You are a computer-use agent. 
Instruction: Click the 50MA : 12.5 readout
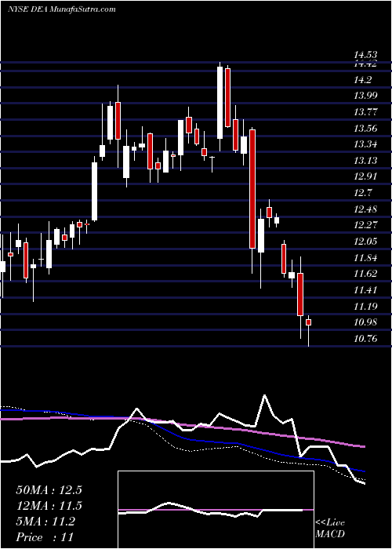(49, 490)
